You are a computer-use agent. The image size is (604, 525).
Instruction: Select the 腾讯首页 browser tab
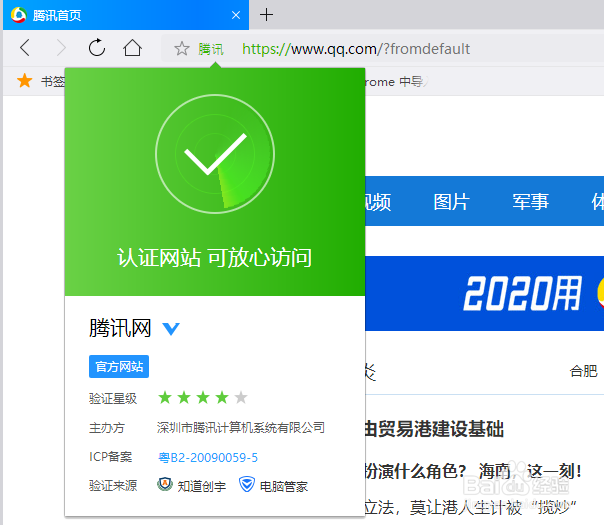126,15
